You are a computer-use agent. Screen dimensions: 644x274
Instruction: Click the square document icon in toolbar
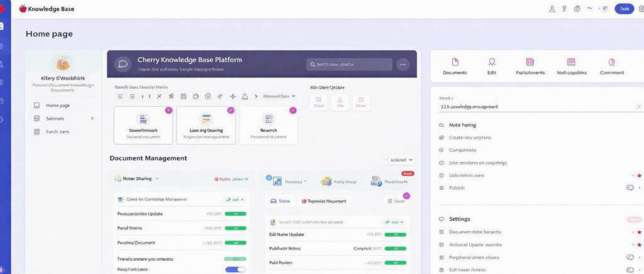pyautogui.click(x=184, y=96)
